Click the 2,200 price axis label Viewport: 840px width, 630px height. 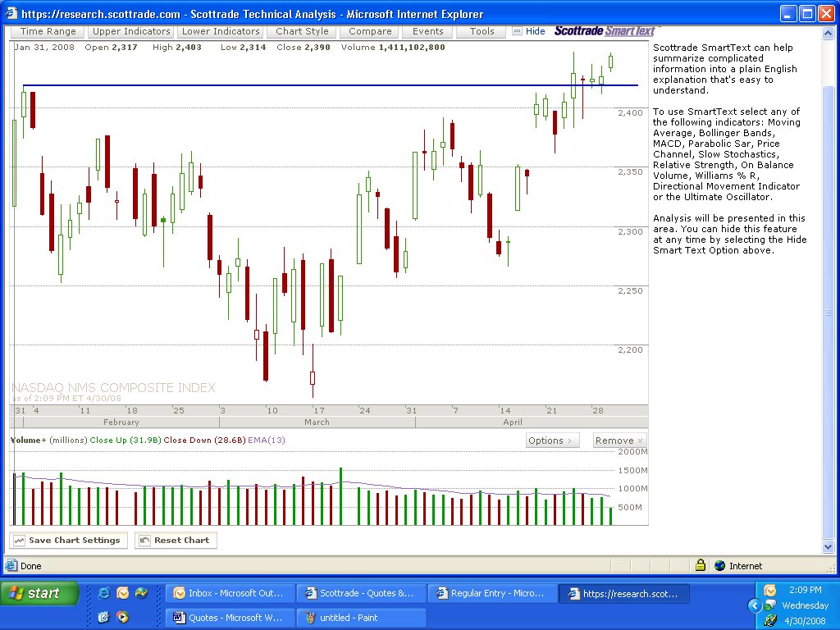(x=630, y=349)
